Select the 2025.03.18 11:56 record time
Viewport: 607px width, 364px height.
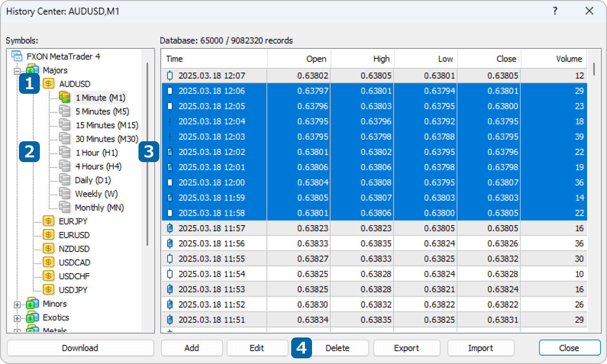pos(212,244)
